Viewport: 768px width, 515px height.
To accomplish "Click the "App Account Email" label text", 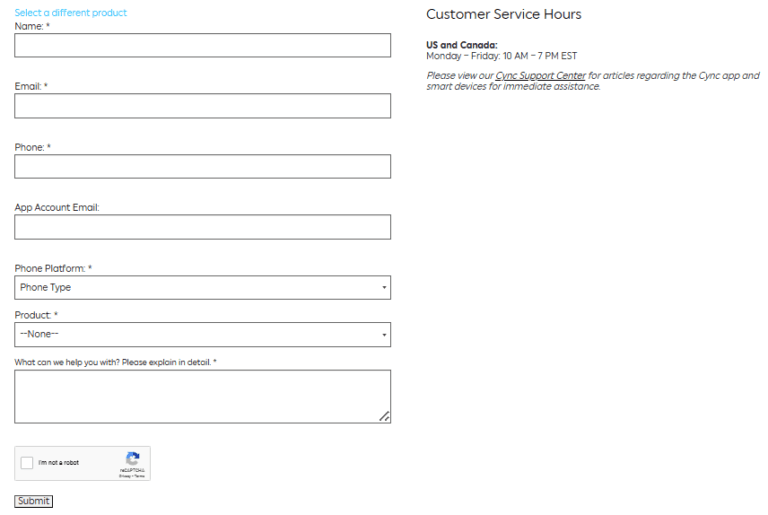I will [x=56, y=207].
